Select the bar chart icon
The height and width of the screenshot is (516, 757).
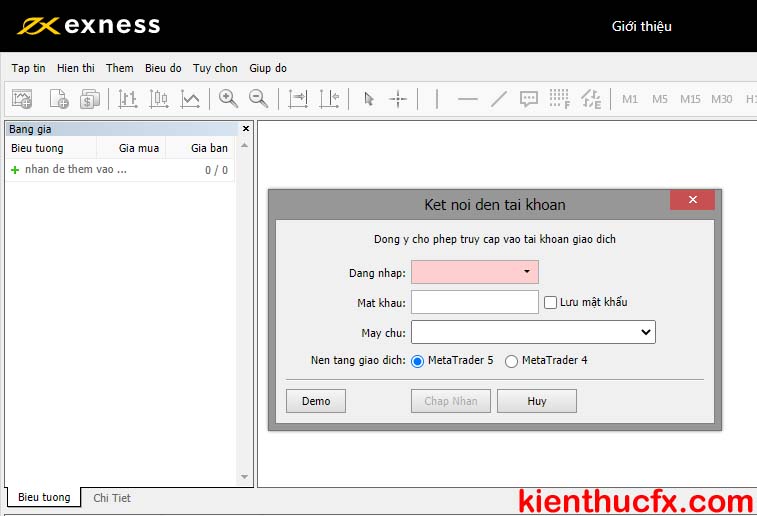[128, 99]
